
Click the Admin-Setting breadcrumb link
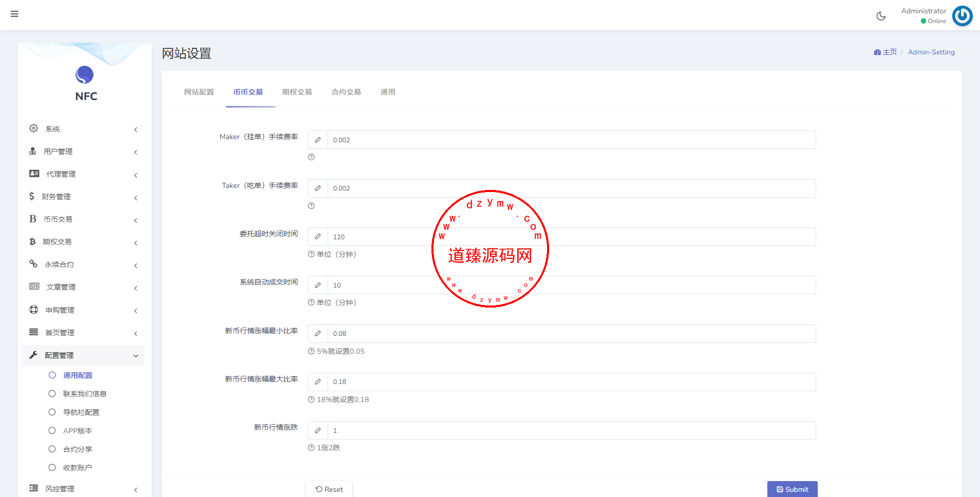tap(931, 52)
